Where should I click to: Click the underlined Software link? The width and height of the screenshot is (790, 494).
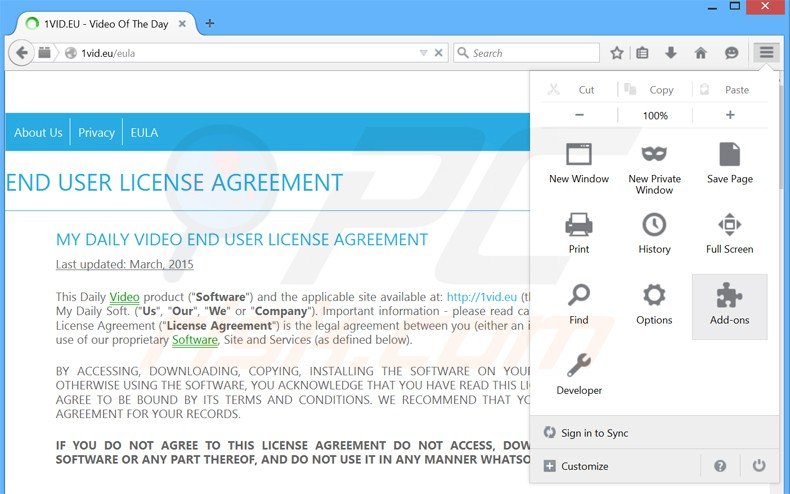(x=195, y=340)
